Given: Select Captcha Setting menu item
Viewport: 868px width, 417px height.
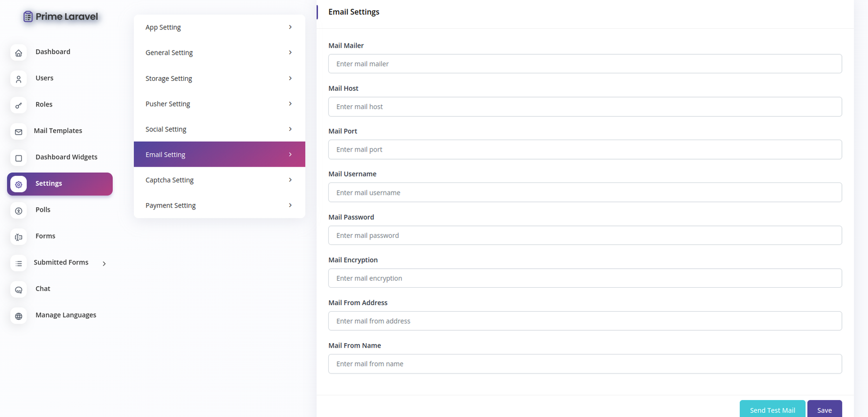Looking at the screenshot, I should pyautogui.click(x=169, y=180).
